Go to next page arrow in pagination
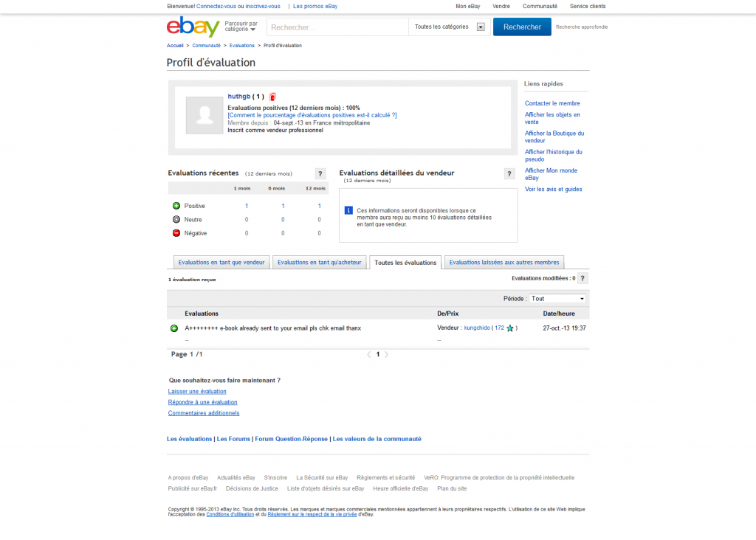This screenshot has height=540, width=756. coord(386,355)
